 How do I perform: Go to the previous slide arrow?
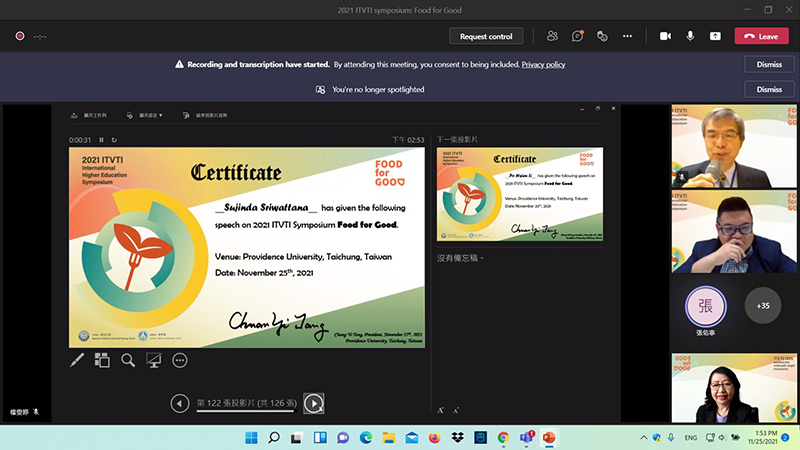(x=180, y=404)
